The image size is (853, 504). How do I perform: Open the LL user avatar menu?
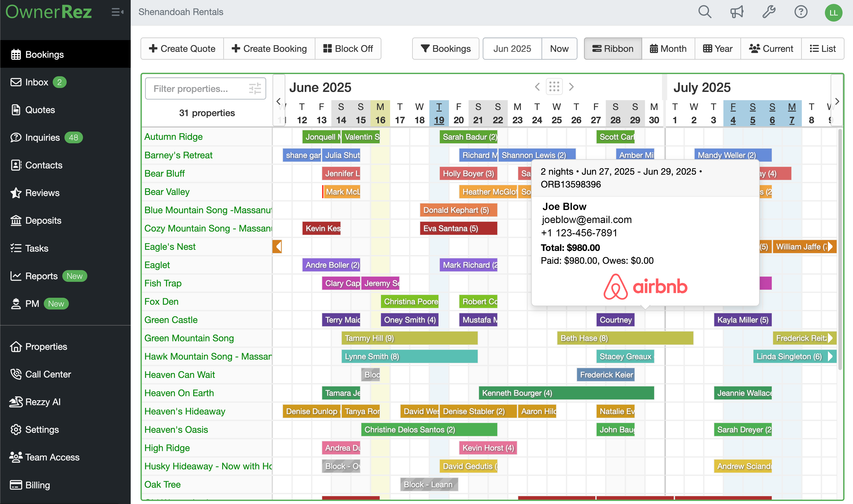point(833,13)
